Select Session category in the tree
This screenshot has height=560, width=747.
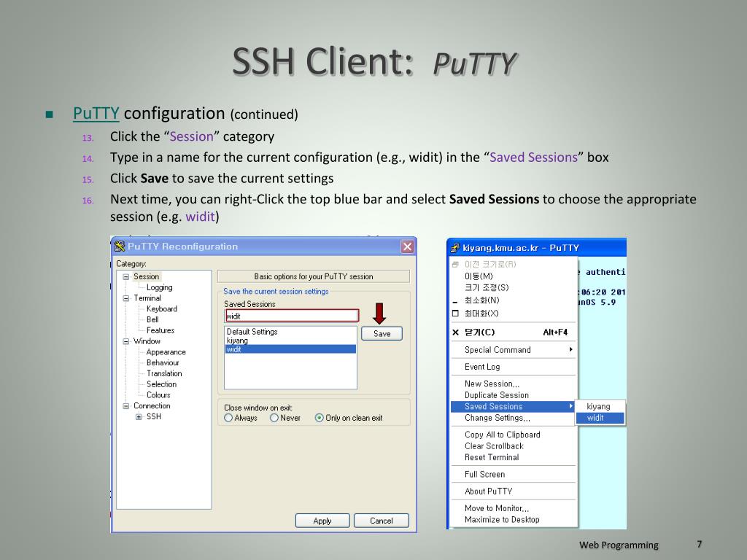click(x=146, y=276)
